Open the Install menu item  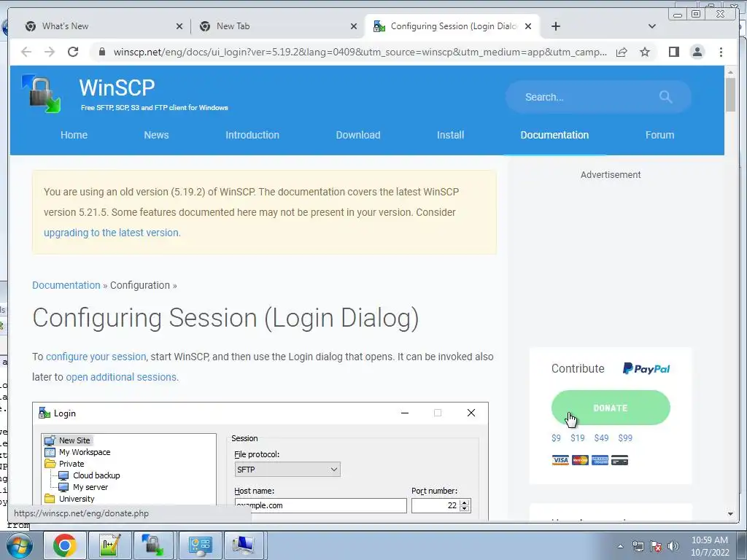pyautogui.click(x=451, y=135)
